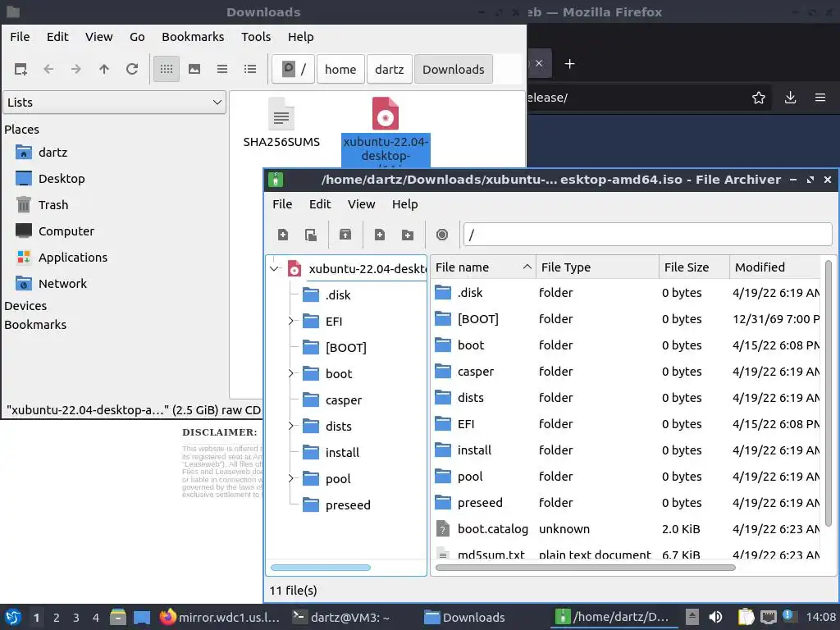This screenshot has height=630, width=840.
Task: Select the casper folder in the tree
Action: [344, 400]
